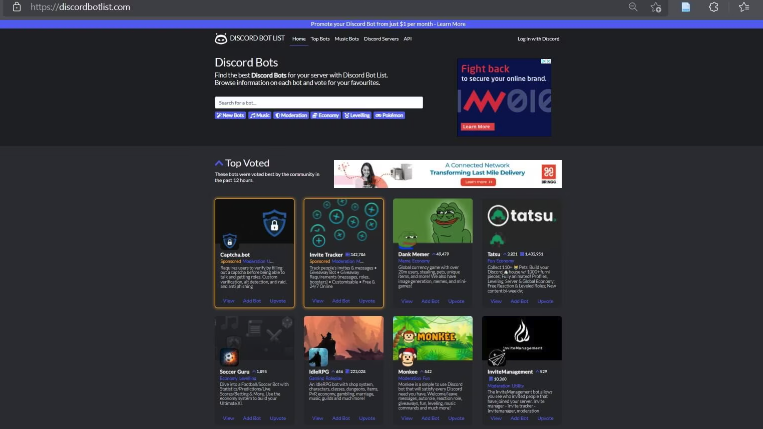Filter by Music tag
This screenshot has width=763, height=429.
pos(260,115)
